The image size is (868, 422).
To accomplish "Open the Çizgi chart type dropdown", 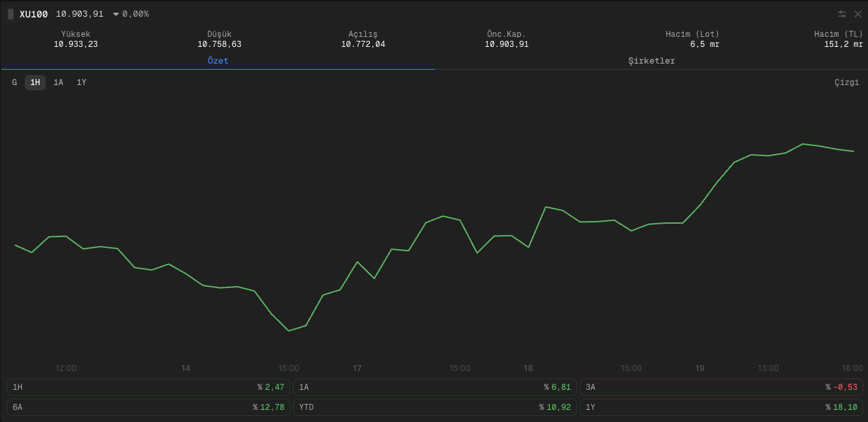I will (846, 82).
